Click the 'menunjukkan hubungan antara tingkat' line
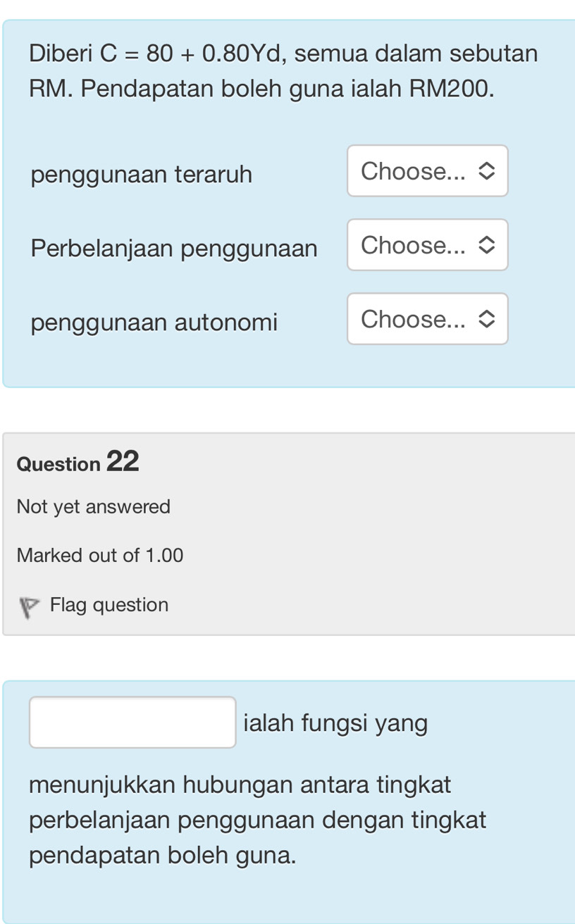 240,784
